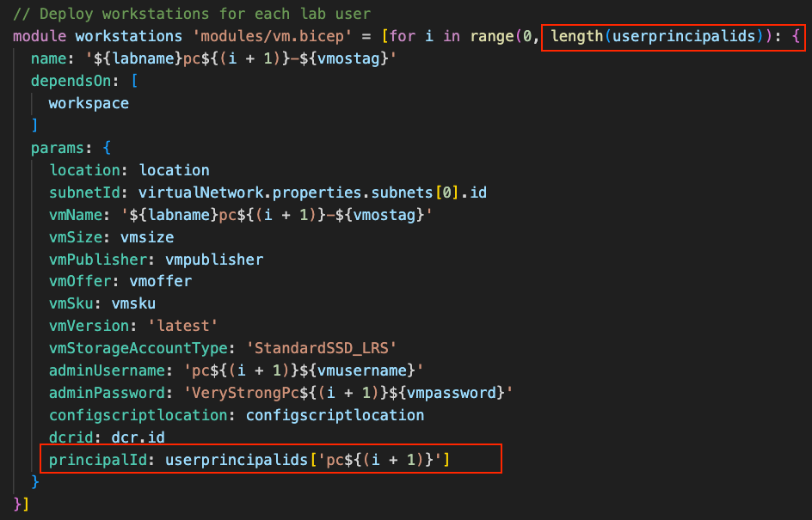Click the 'StandardSSD_LRS' string value
Screen dimensions: 812x520
321,348
